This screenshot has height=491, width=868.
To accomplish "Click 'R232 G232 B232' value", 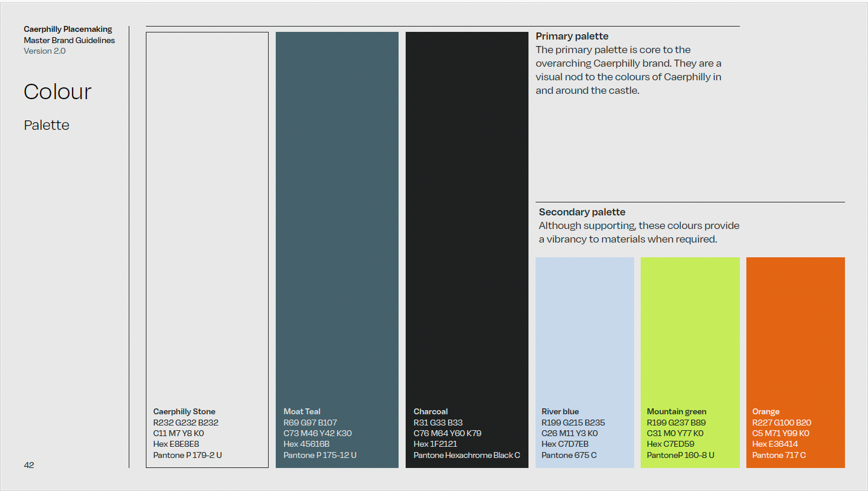I will click(186, 423).
